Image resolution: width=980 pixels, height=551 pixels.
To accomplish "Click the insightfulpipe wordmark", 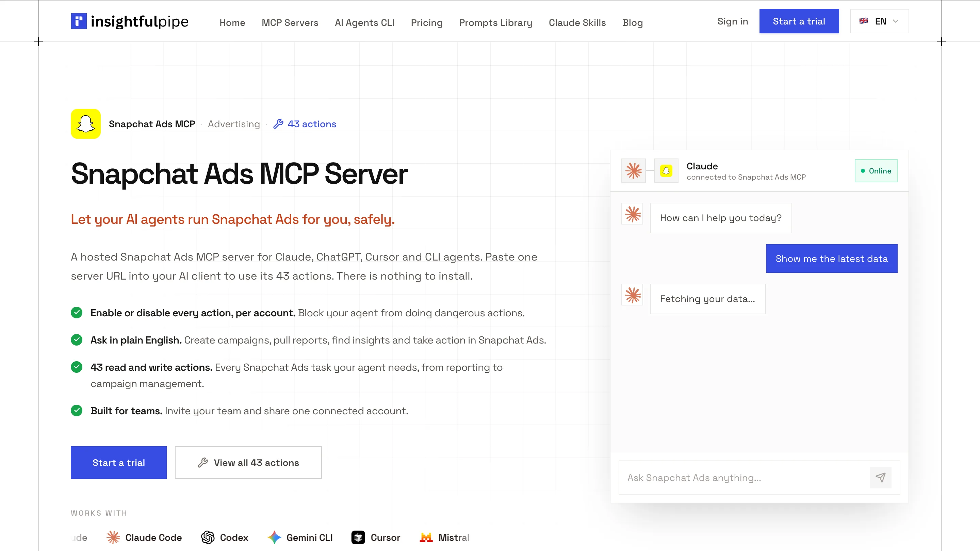I will coord(140,21).
